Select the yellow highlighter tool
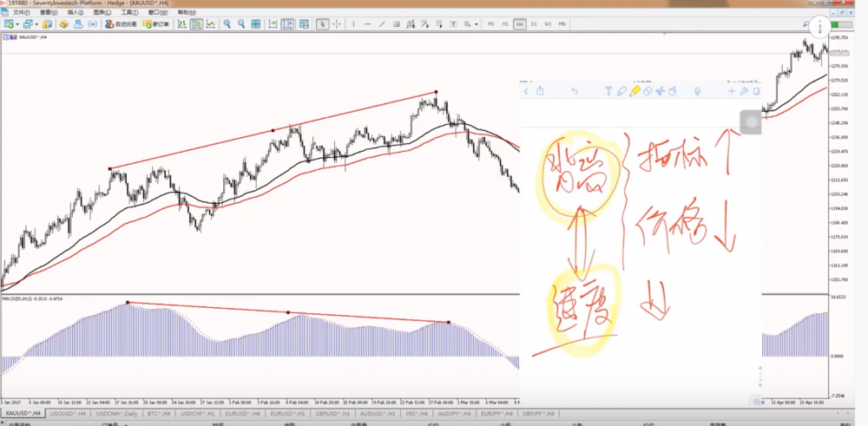This screenshot has height=426, width=868. 635,91
